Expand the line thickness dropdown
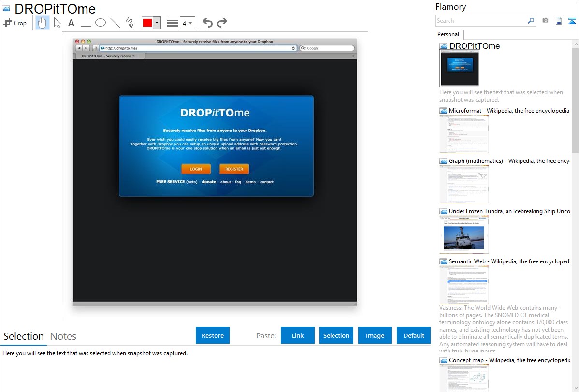The width and height of the screenshot is (579, 392). click(x=190, y=23)
